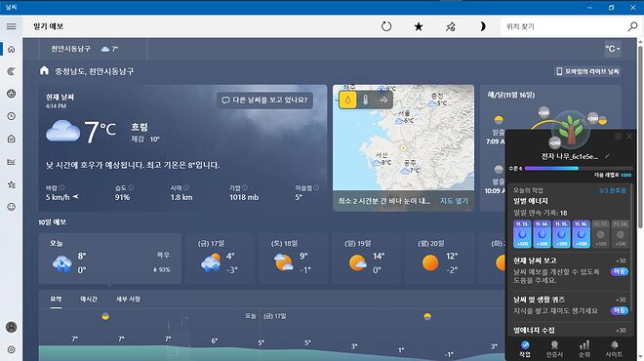Toggle dark mode with the moon icon

click(x=483, y=26)
